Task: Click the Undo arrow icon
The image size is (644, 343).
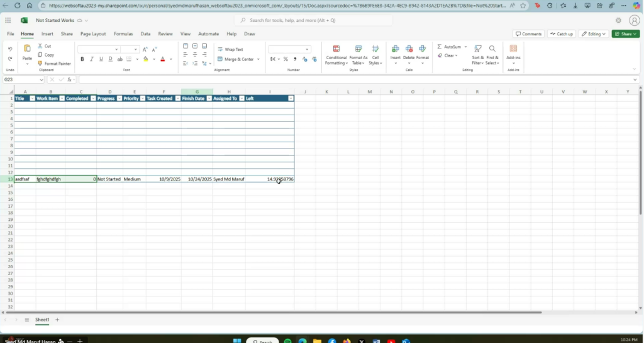Action: (x=10, y=49)
